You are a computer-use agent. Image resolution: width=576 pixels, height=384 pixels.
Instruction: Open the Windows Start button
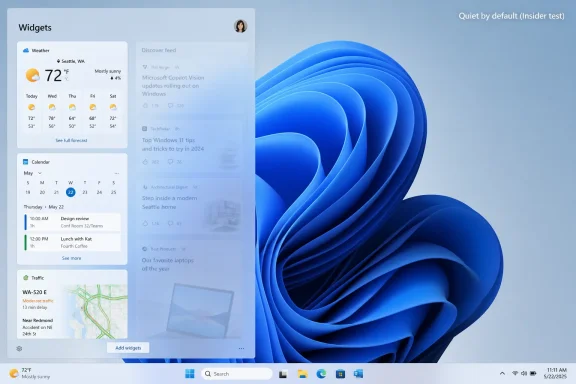(x=190, y=374)
